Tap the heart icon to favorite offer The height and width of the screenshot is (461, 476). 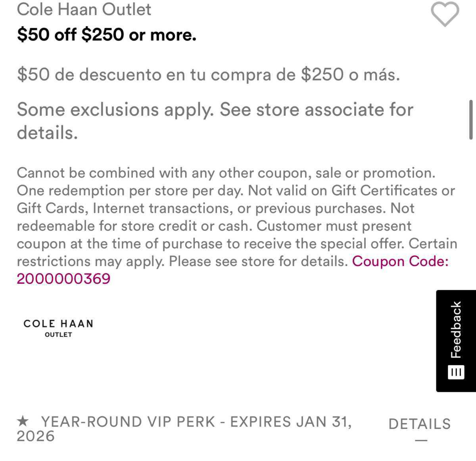pos(445,15)
